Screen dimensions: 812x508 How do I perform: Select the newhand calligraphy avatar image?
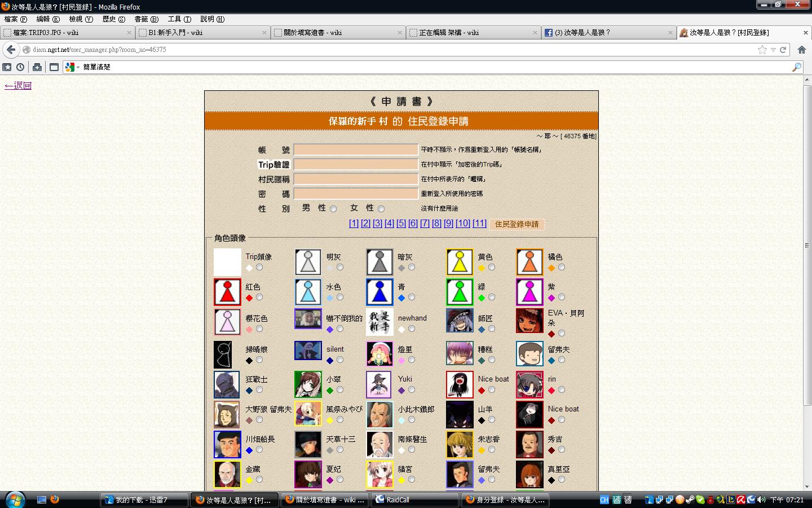[x=379, y=322]
